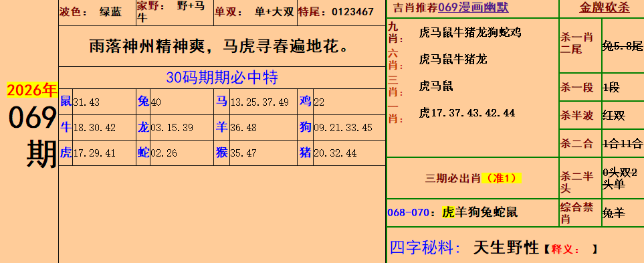Open the 069漫画幽默 link
This screenshot has width=644, height=263.
tap(473, 8)
